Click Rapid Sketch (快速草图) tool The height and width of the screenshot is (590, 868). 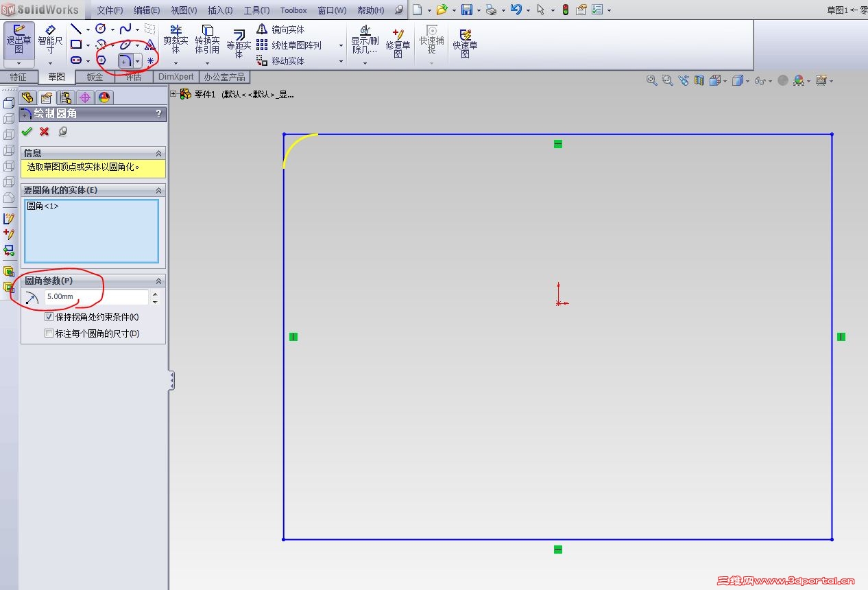[x=465, y=43]
